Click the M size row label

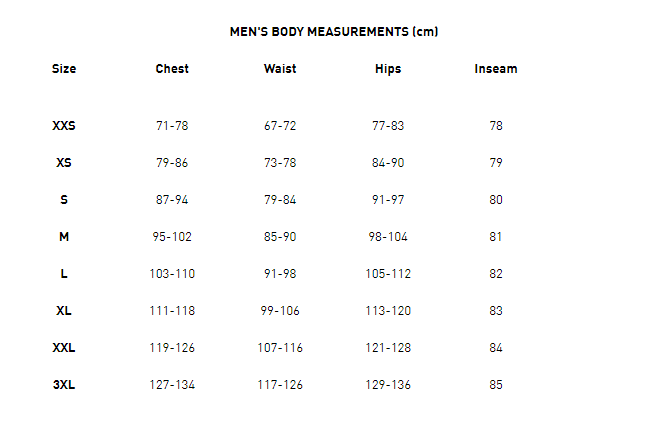click(64, 237)
